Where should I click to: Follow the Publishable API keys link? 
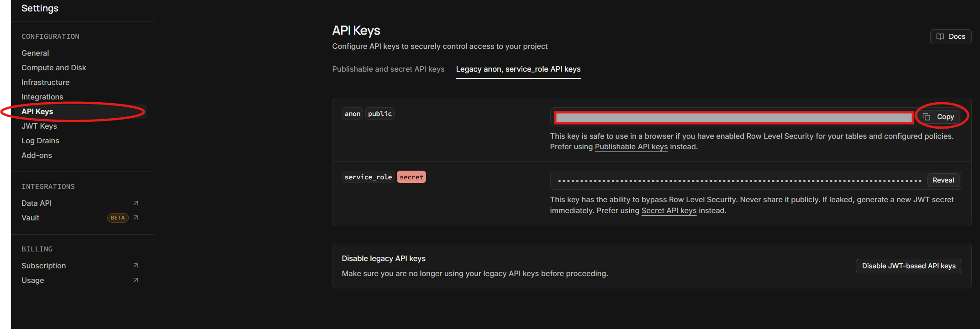(x=631, y=146)
